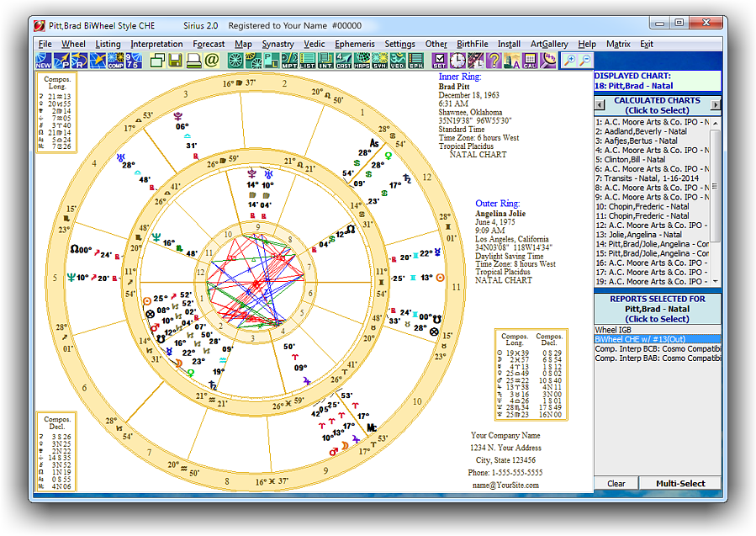
Task: Open the Vedic menu
Action: tap(315, 44)
